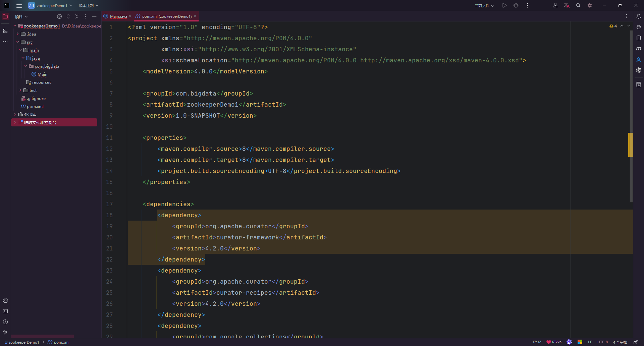Expand the 外部库 node

(x=15, y=114)
